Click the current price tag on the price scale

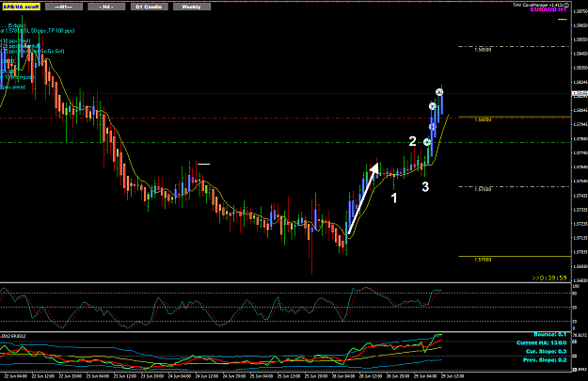click(580, 94)
